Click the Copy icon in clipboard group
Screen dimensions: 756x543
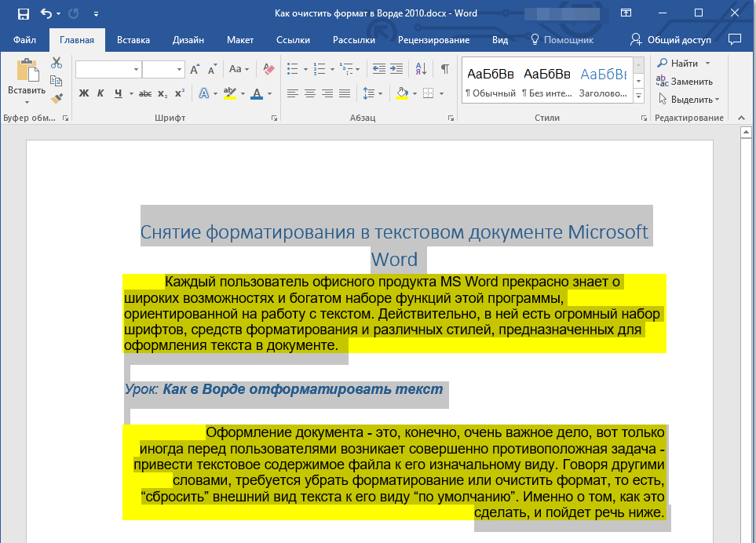pyautogui.click(x=57, y=81)
